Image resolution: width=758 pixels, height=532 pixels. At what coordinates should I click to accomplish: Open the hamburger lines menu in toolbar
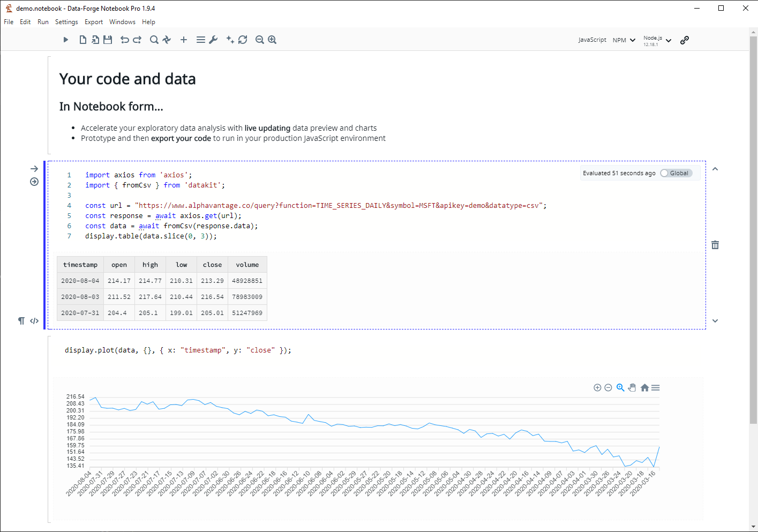(x=201, y=40)
